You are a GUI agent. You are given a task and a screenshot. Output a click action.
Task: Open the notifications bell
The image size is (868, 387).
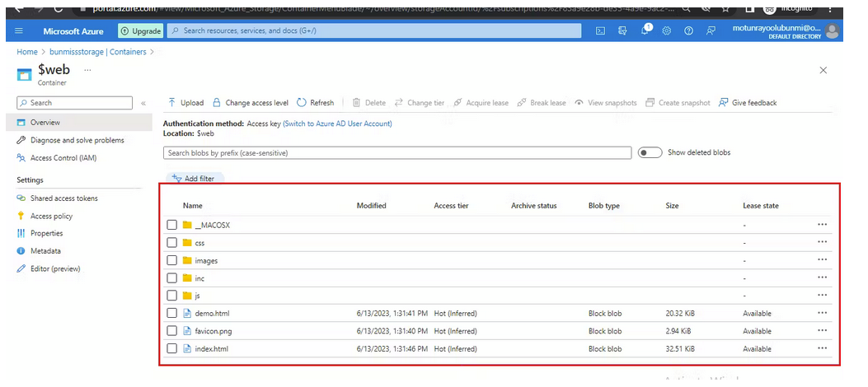(x=645, y=30)
